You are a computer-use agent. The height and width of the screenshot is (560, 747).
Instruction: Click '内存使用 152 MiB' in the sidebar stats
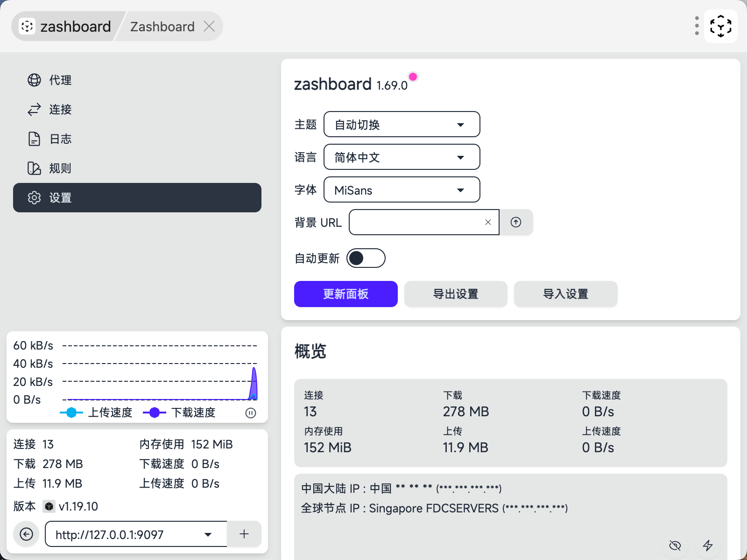(186, 444)
